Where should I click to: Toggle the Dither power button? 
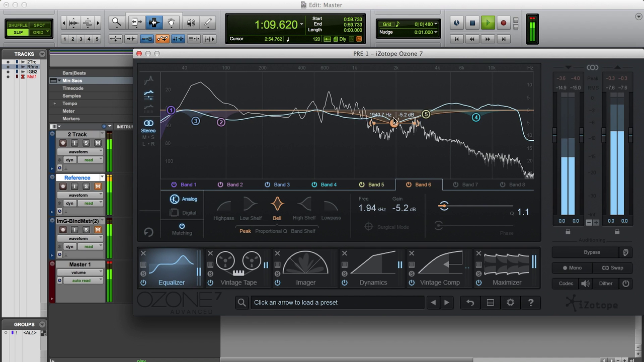625,284
